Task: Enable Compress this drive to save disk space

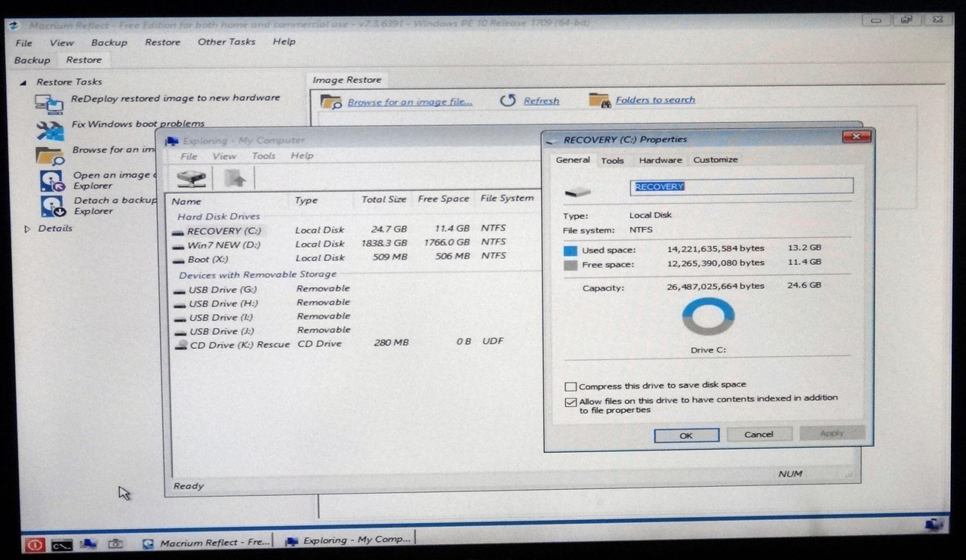Action: pyautogui.click(x=571, y=386)
